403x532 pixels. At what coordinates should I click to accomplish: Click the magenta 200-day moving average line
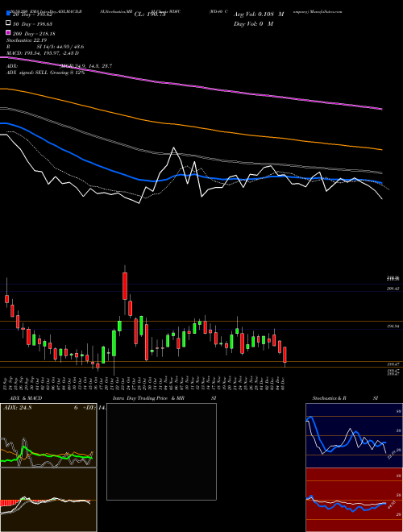(190, 85)
